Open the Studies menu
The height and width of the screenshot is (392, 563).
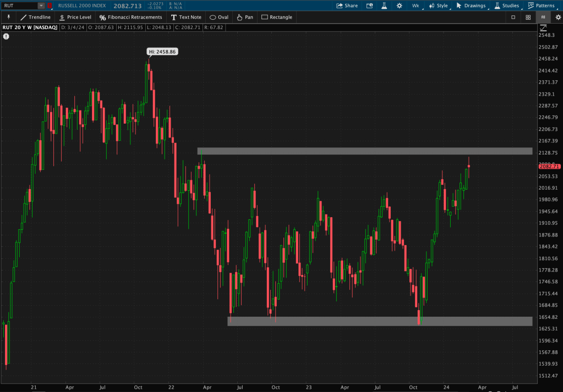(506, 5)
